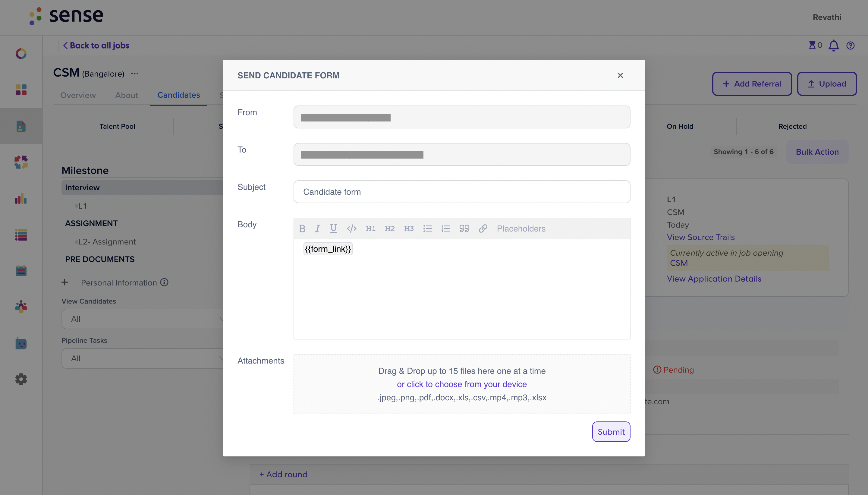The width and height of the screenshot is (868, 495).
Task: Click the Add round link
Action: click(283, 474)
